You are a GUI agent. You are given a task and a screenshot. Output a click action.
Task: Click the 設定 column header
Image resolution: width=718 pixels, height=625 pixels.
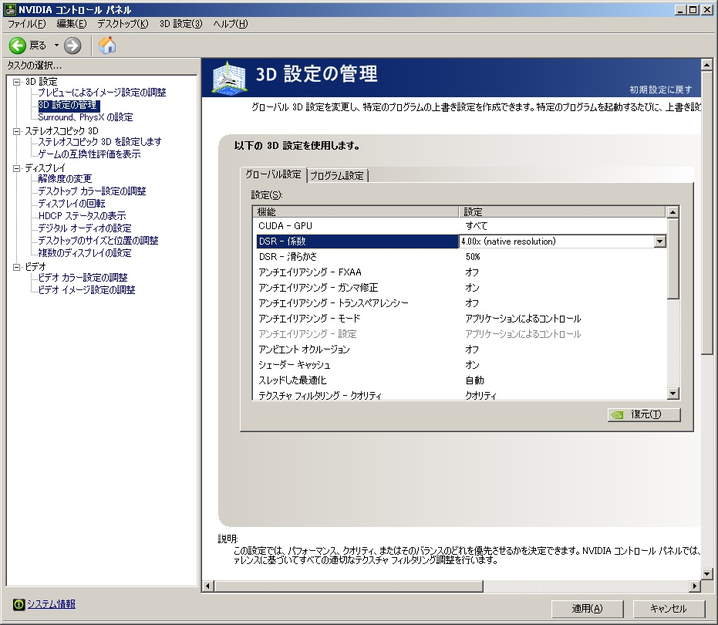[562, 212]
